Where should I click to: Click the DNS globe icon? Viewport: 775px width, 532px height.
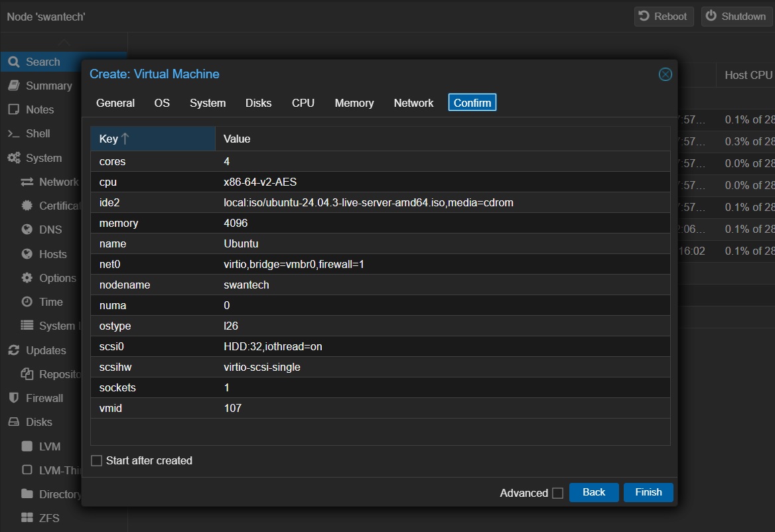coord(27,230)
